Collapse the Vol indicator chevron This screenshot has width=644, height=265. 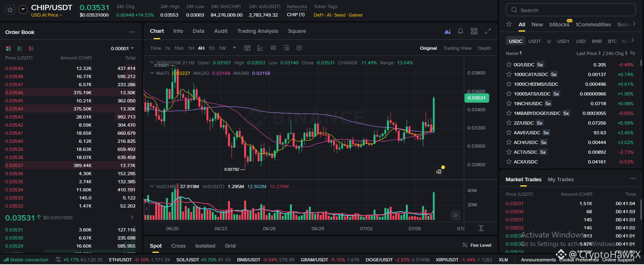click(x=152, y=187)
